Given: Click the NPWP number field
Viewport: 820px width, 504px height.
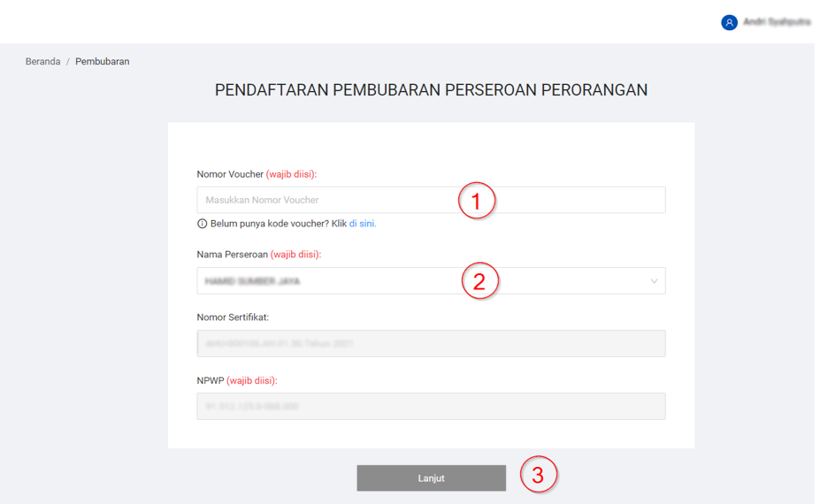Looking at the screenshot, I should pyautogui.click(x=431, y=407).
